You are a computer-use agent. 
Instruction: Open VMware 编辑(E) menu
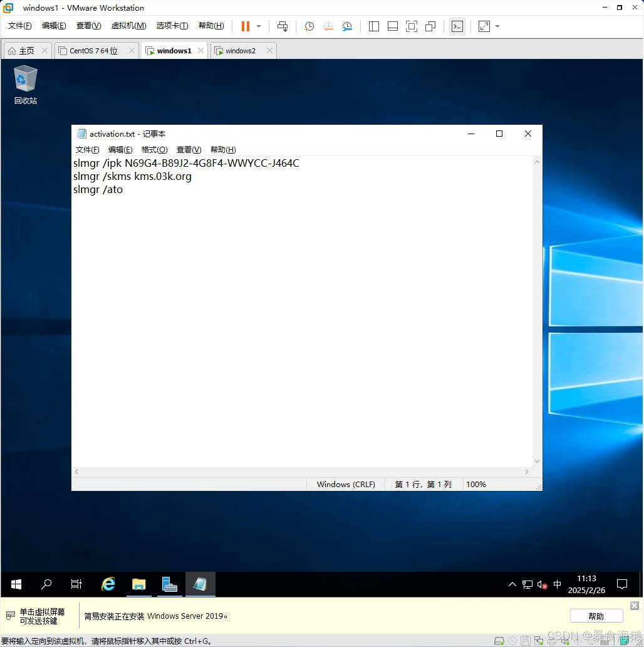click(54, 26)
